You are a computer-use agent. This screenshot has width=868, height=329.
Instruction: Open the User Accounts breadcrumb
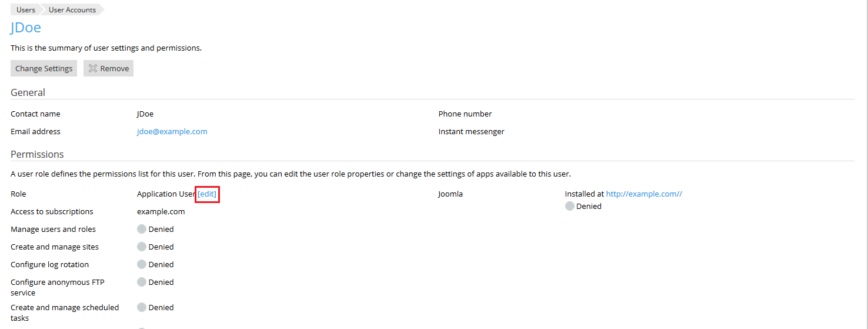click(72, 9)
